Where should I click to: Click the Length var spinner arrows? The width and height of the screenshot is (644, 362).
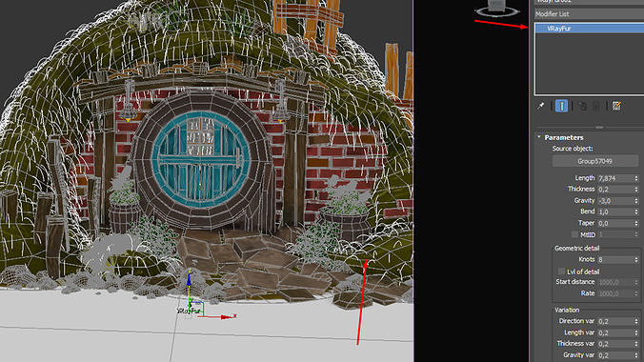click(x=636, y=332)
